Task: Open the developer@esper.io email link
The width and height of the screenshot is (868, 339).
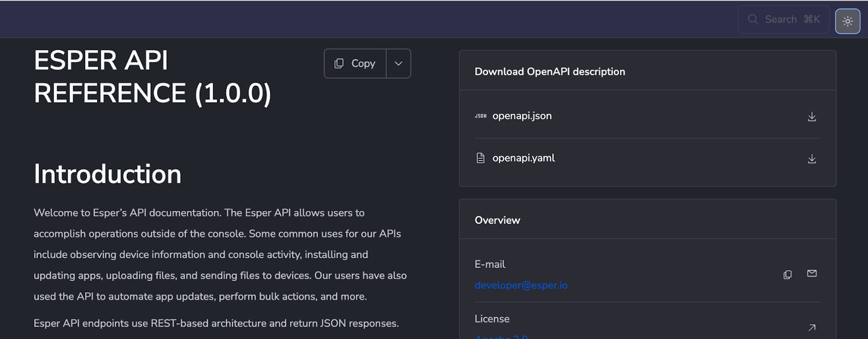Action: [x=521, y=285]
